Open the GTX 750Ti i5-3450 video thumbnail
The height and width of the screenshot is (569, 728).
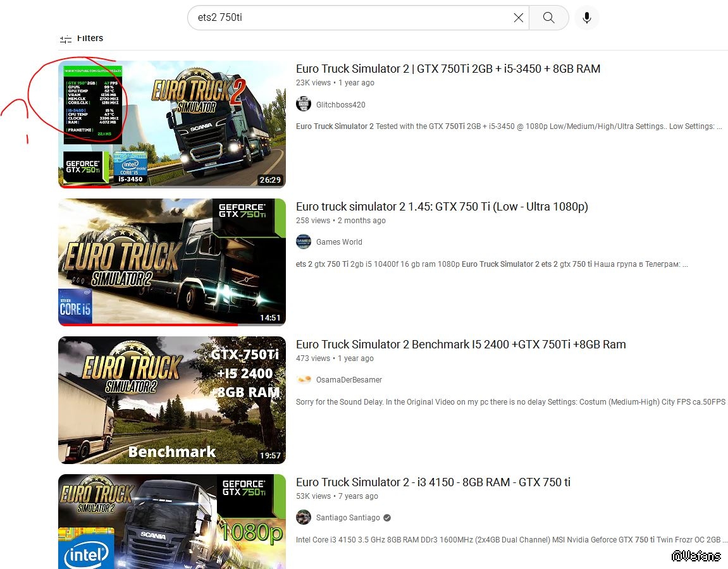[x=172, y=125]
